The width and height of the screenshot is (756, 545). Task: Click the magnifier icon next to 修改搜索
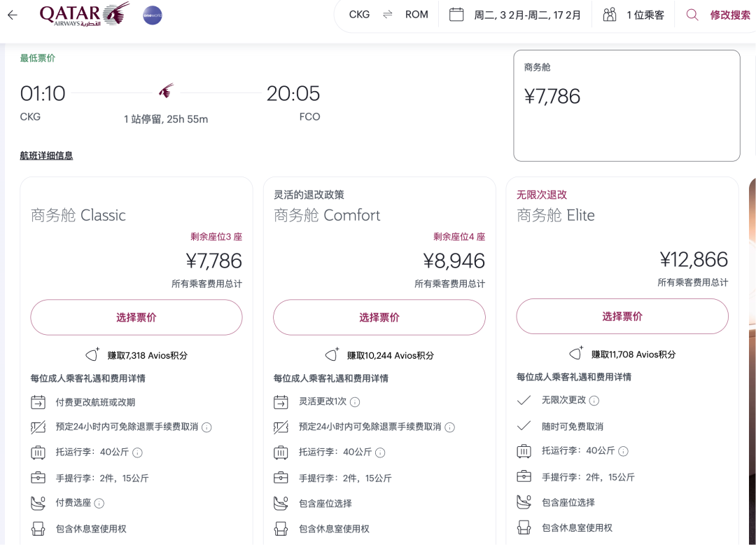pos(693,14)
